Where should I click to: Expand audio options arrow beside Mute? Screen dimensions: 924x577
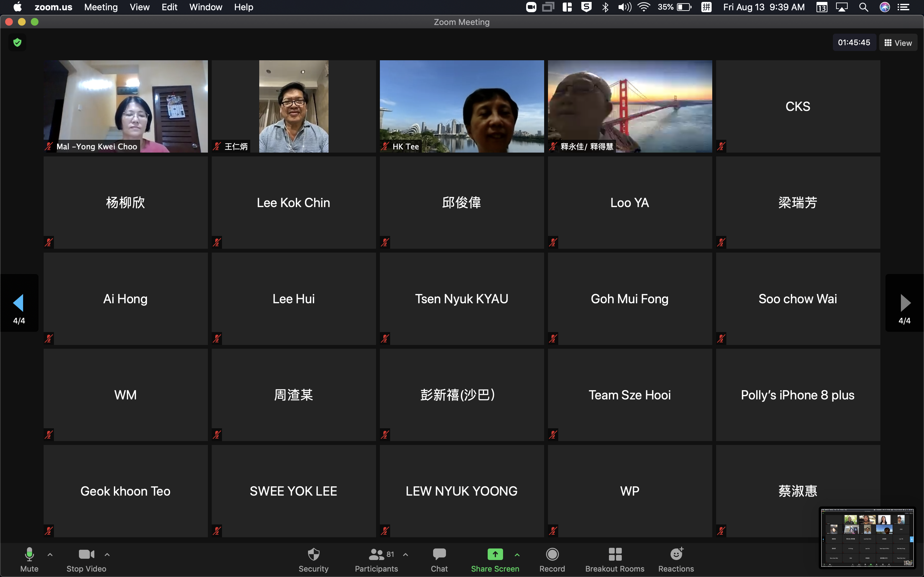50,555
